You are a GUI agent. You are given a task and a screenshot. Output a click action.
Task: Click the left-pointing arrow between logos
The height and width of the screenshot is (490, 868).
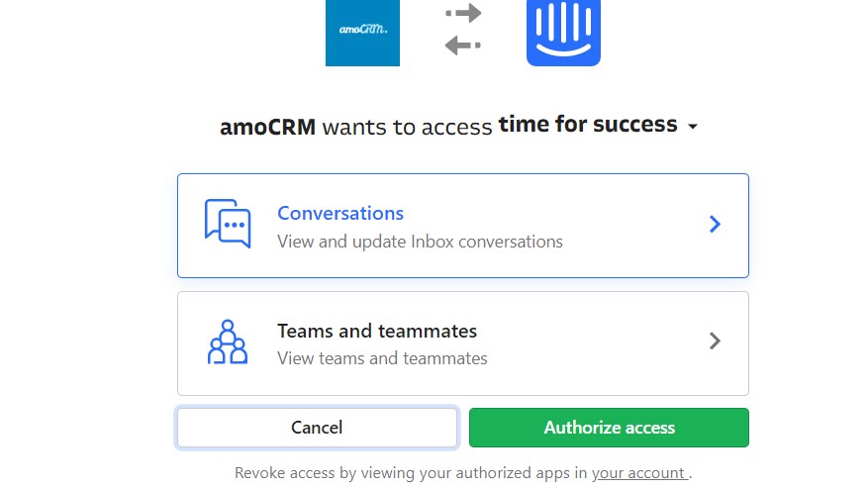(x=463, y=46)
